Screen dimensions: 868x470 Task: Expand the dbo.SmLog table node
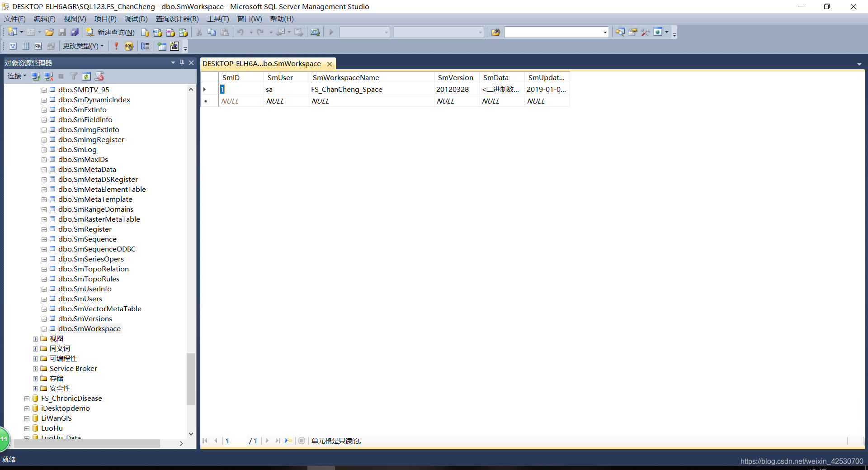(44, 150)
